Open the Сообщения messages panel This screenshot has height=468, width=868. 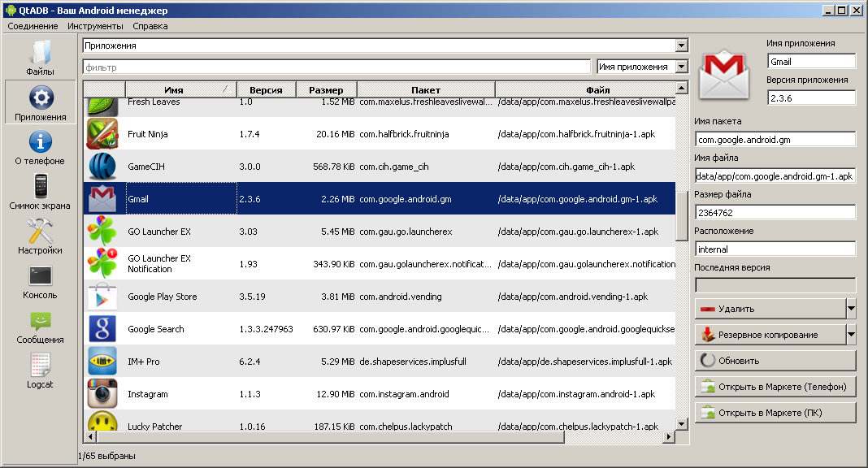click(x=40, y=327)
